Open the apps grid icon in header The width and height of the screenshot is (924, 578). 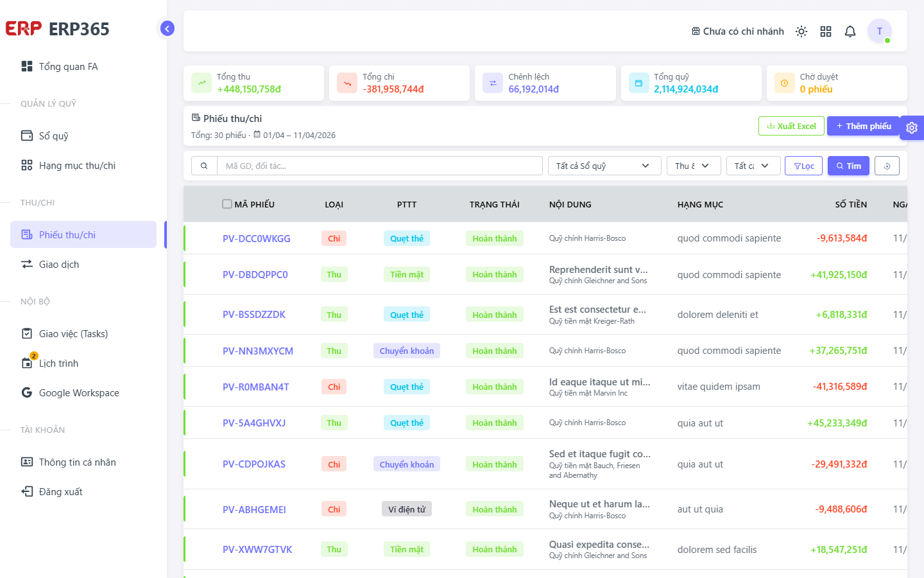(x=826, y=31)
